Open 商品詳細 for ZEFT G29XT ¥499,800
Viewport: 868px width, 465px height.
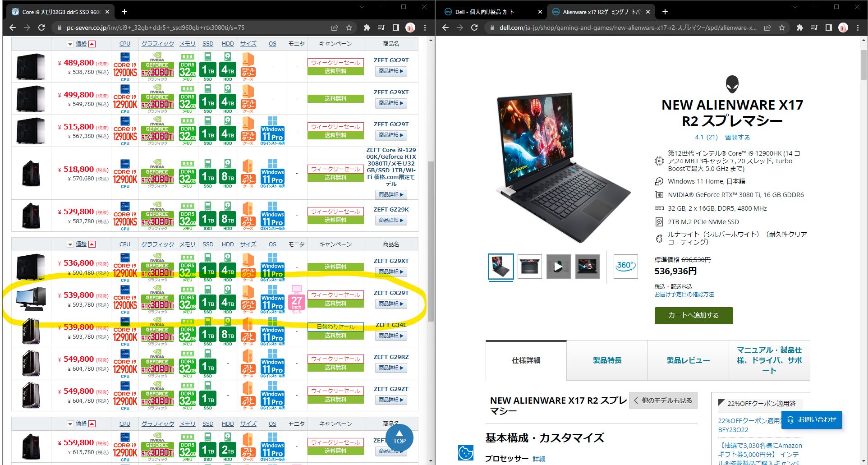(391, 103)
